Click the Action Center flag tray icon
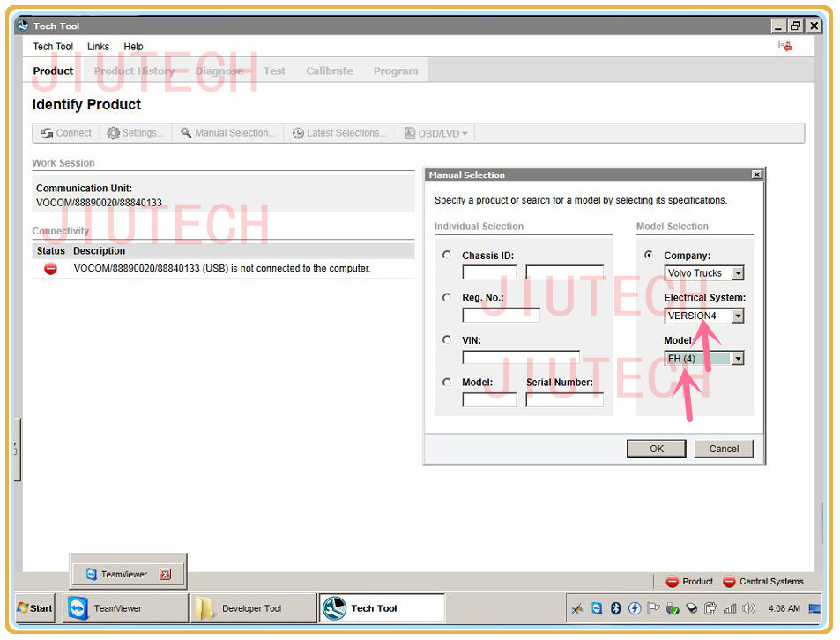Screen dimensions: 840x640 pos(653,609)
